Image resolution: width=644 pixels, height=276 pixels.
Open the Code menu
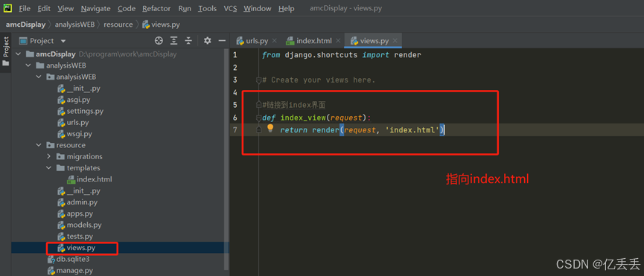127,8
